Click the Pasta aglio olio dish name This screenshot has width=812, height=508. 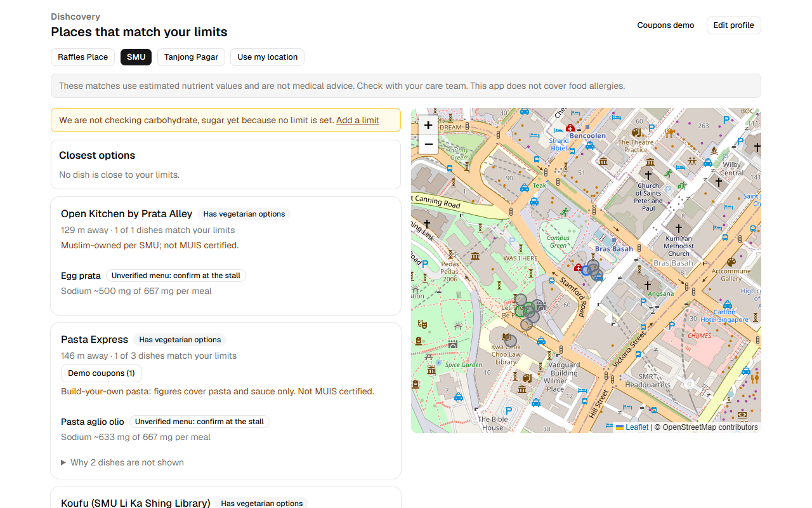click(x=93, y=422)
